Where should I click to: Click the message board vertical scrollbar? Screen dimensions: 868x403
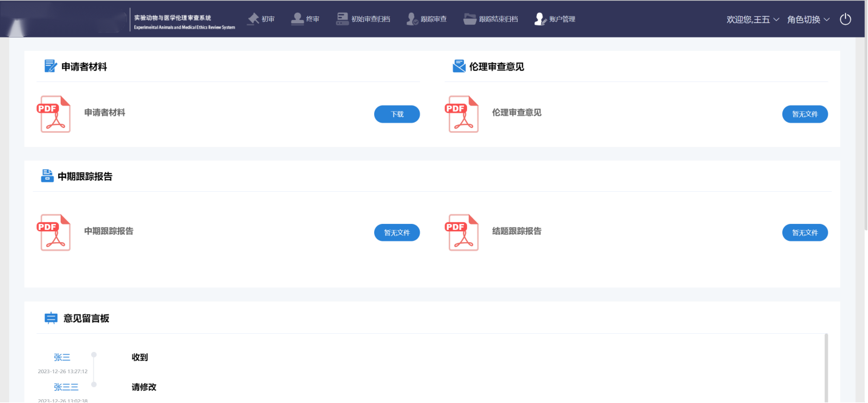(825, 367)
